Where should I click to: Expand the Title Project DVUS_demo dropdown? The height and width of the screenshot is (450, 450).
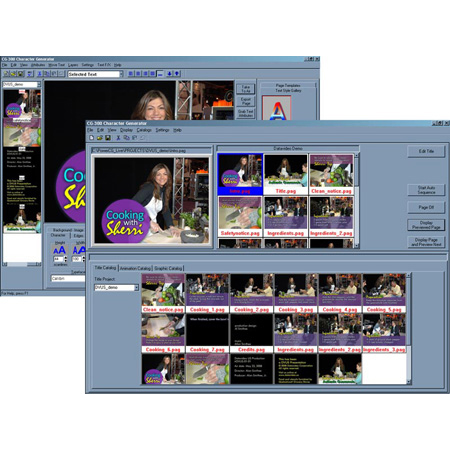tap(136, 288)
